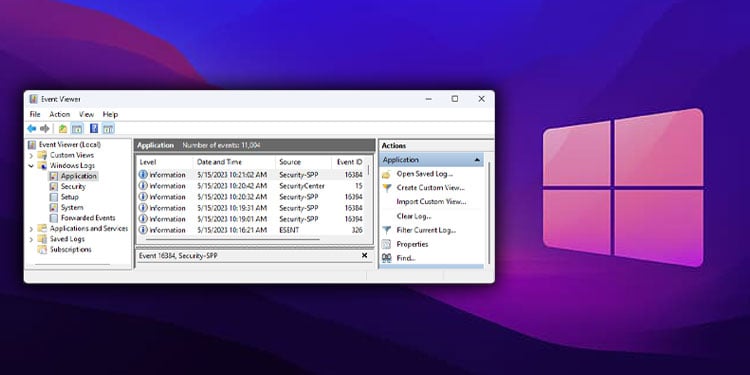Image resolution: width=750 pixels, height=375 pixels.
Task: Open the File menu
Action: pyautogui.click(x=35, y=114)
